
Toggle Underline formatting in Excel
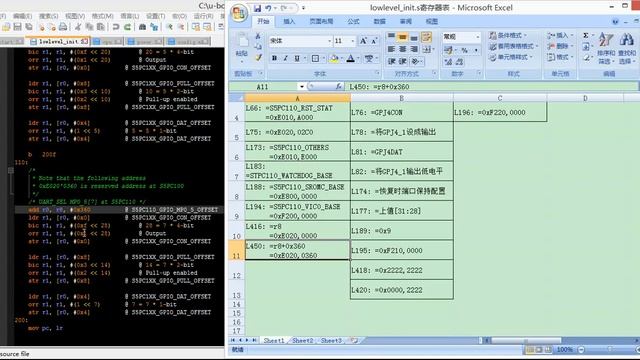click(x=297, y=58)
